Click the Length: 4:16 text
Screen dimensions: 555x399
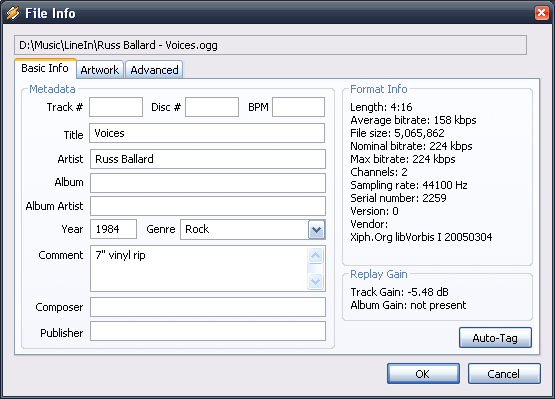point(381,107)
